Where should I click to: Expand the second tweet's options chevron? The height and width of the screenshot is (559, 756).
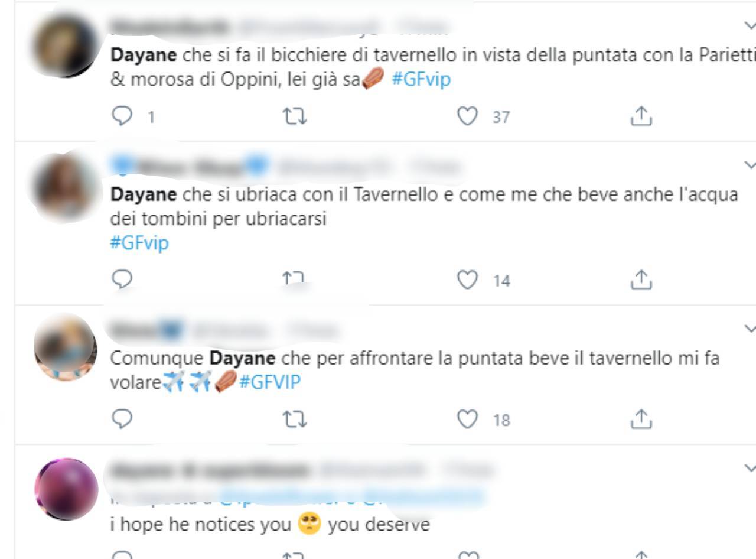tap(750, 164)
